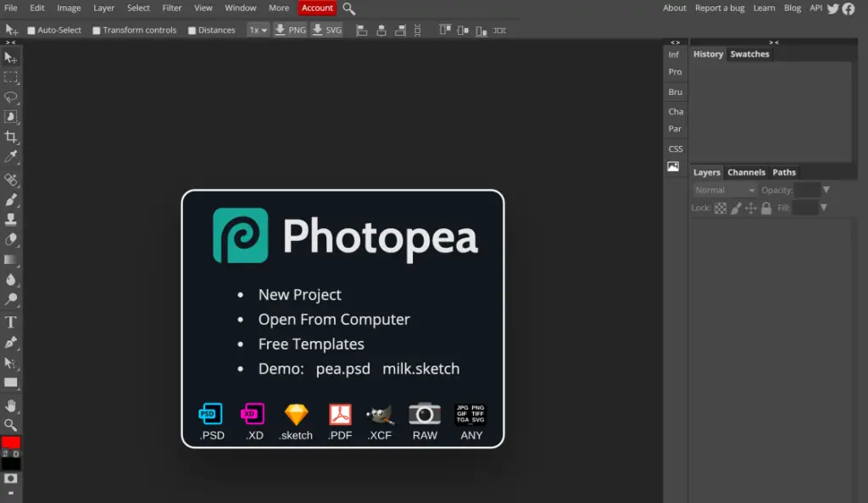Viewport: 868px width, 503px height.
Task: Activate the Hand pan tool
Action: (10, 405)
